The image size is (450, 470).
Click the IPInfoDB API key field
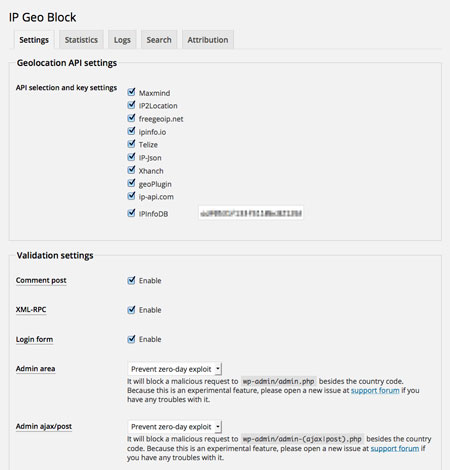251,213
